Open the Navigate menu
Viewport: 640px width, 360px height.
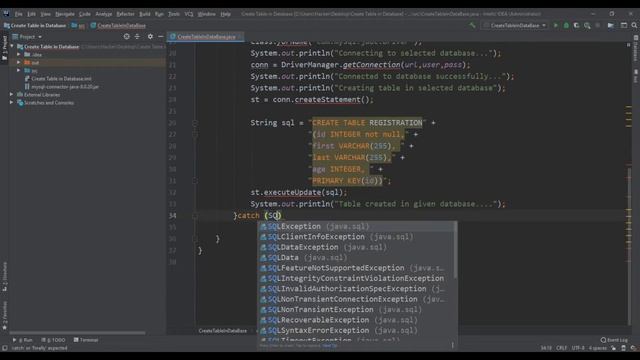pyautogui.click(x=65, y=14)
